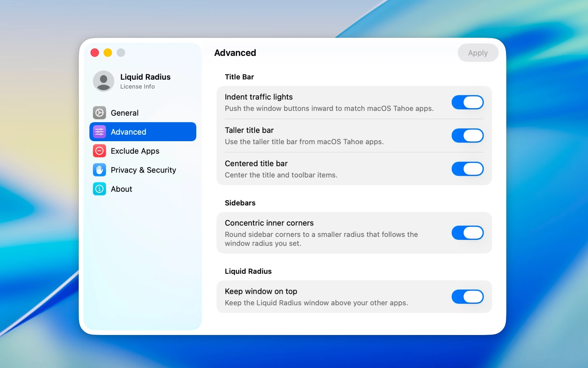Screen dimensions: 588x368
Task: Click the General gear icon in sidebar
Action: coord(99,113)
